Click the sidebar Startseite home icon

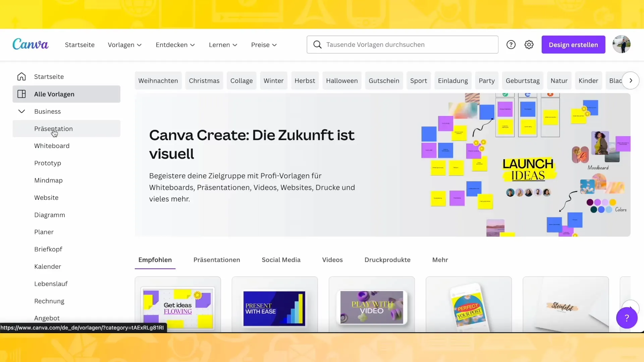coord(21,76)
